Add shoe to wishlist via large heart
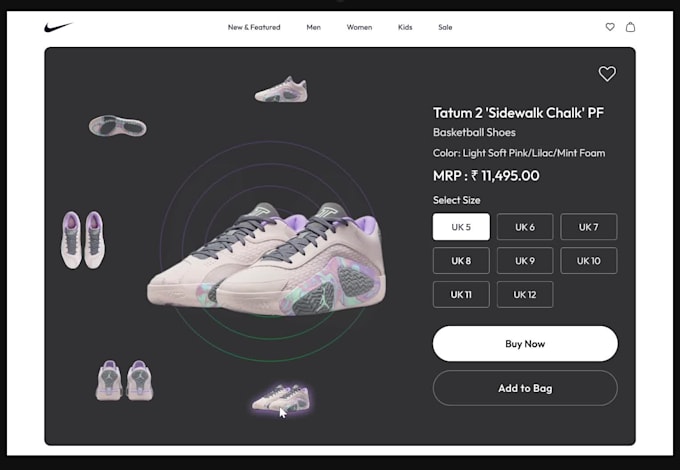 (607, 74)
